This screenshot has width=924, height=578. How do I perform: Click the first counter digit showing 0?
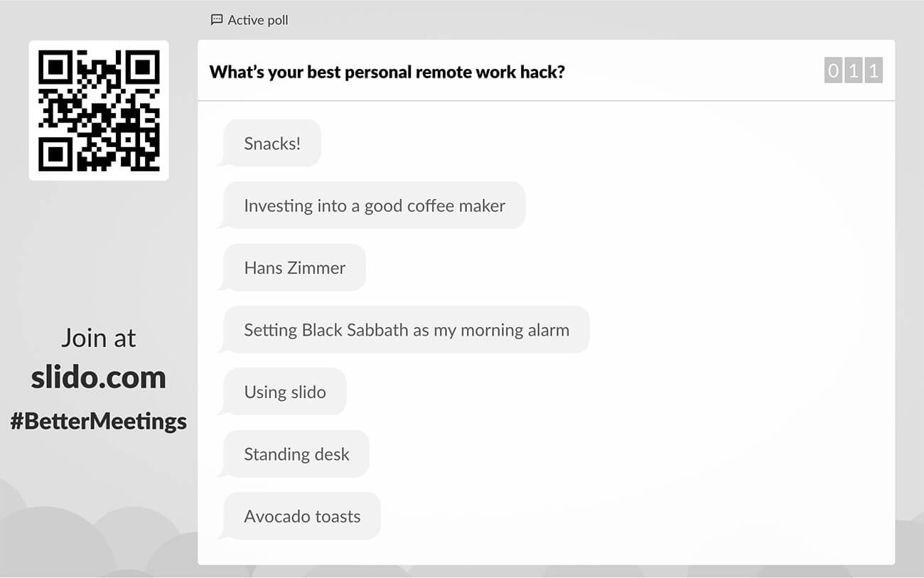tap(833, 70)
